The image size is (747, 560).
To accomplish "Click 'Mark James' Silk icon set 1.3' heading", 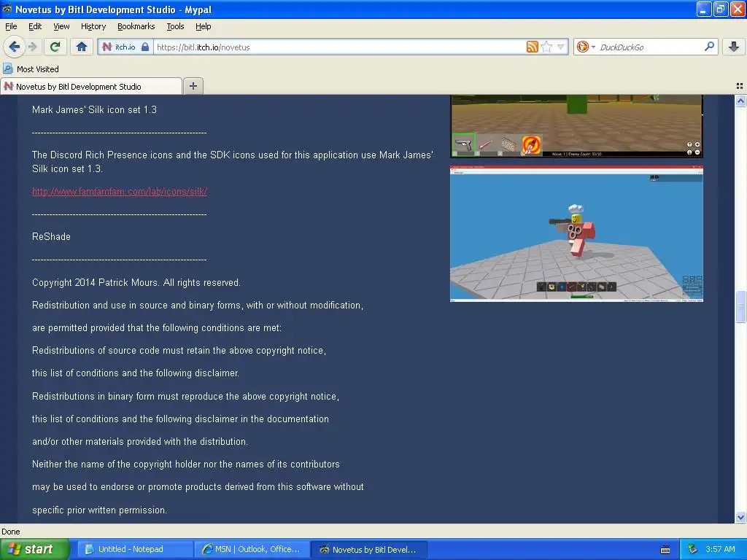I will pyautogui.click(x=94, y=109).
